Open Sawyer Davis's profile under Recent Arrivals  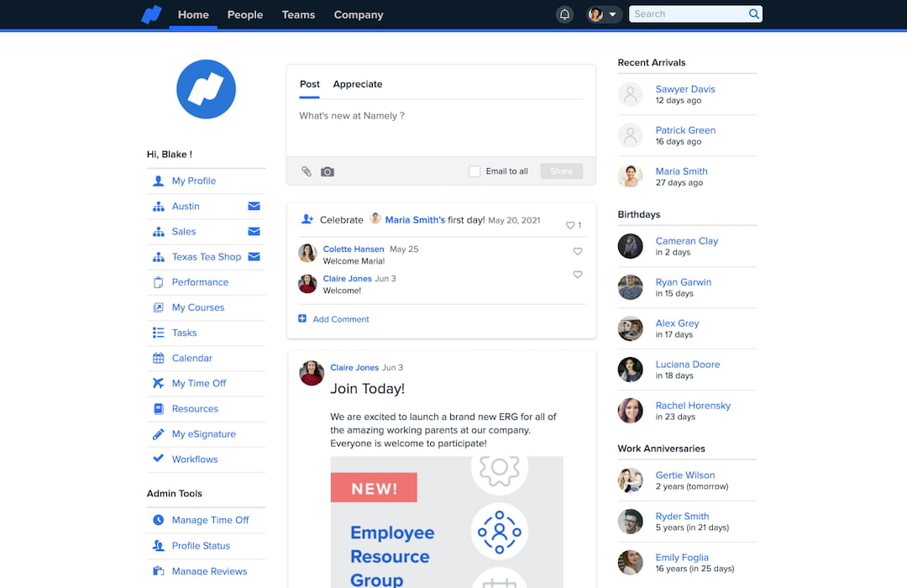point(685,89)
